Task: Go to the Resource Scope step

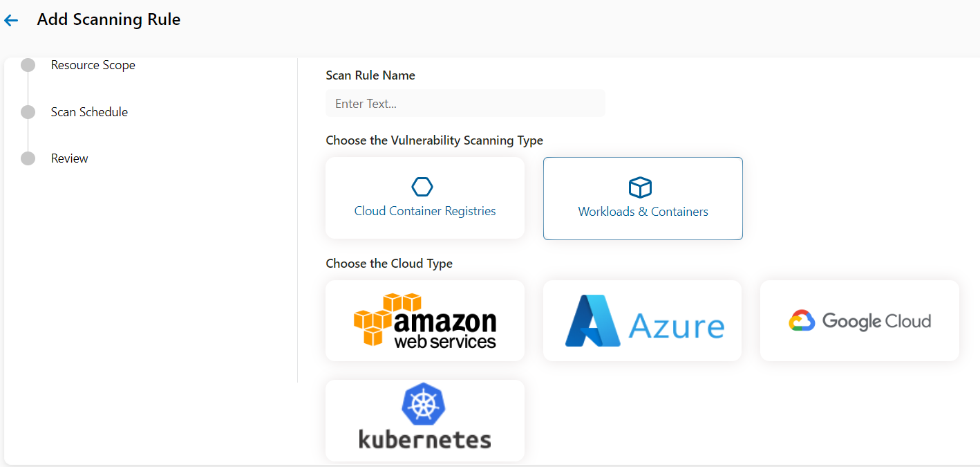Action: [x=93, y=64]
